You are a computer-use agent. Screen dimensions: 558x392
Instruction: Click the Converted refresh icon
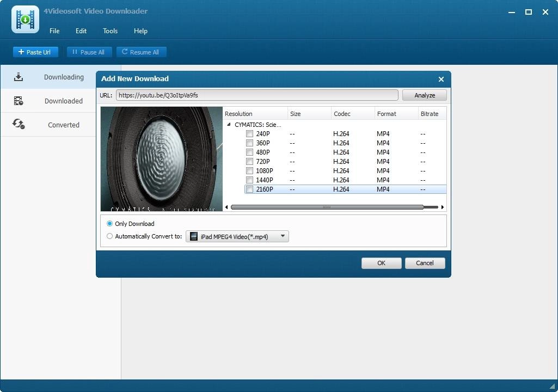pos(19,124)
